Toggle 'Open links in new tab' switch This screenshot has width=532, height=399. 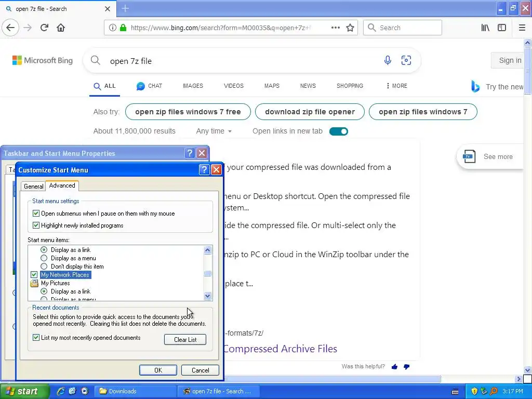click(339, 131)
